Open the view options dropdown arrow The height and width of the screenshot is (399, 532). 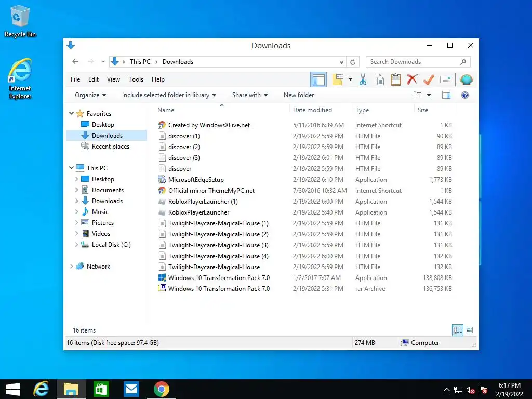[429, 96]
